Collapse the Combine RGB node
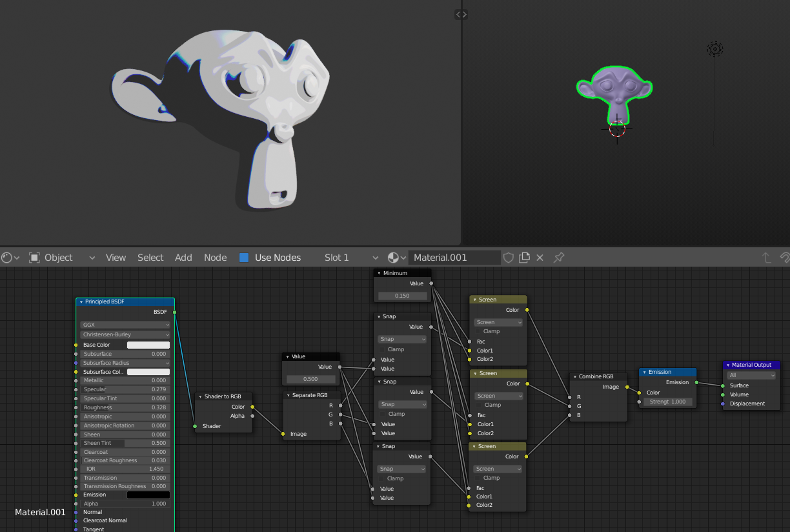 click(x=575, y=376)
